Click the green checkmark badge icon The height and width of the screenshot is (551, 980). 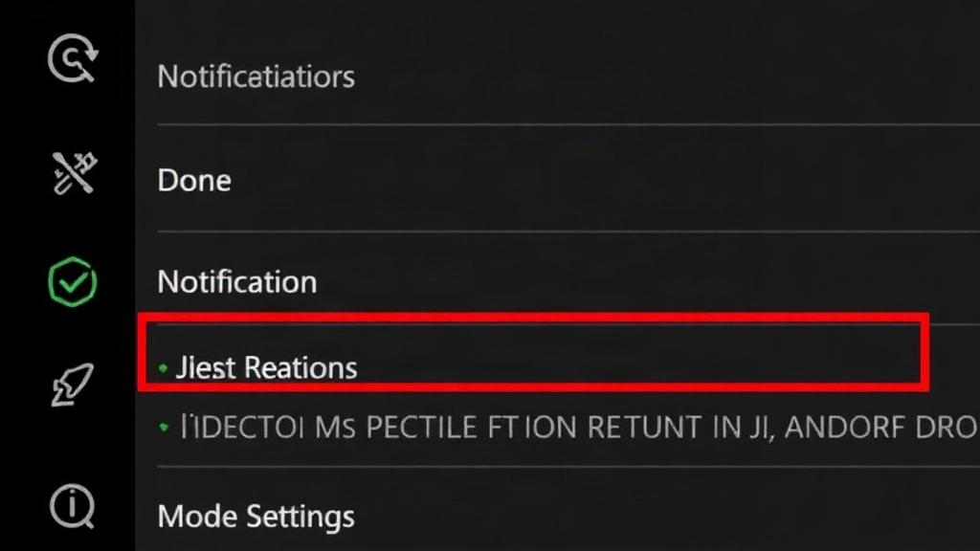tap(73, 282)
